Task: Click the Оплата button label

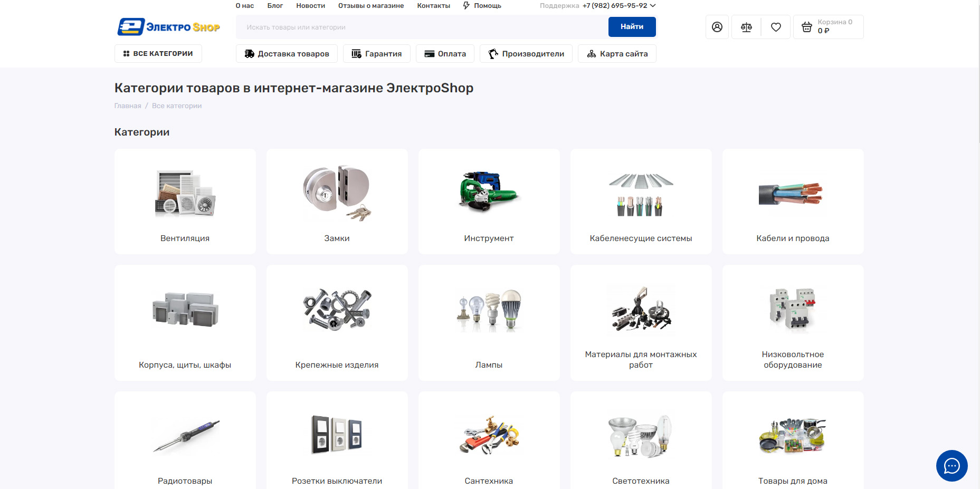Action: coord(452,54)
